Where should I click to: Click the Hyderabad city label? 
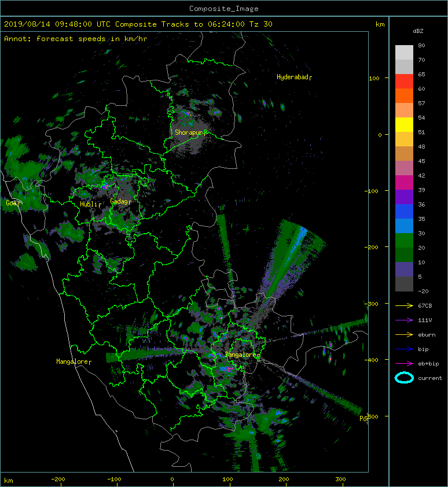(x=292, y=77)
